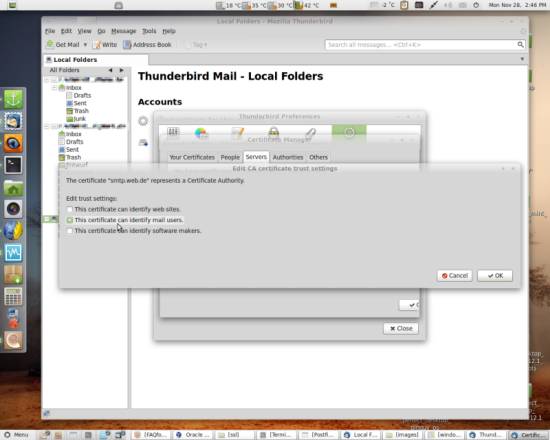Open the system monitor waveform dock icon
The width and height of the screenshot is (550, 440).
[x=13, y=253]
